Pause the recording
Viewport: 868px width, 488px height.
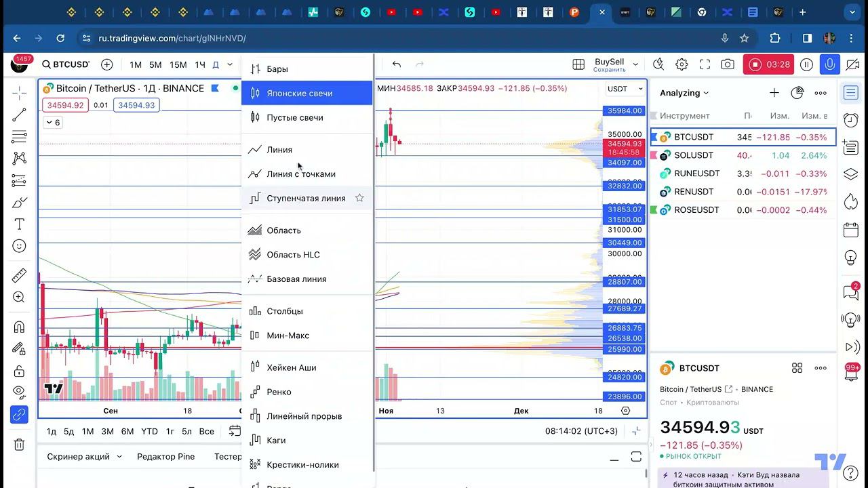point(806,64)
